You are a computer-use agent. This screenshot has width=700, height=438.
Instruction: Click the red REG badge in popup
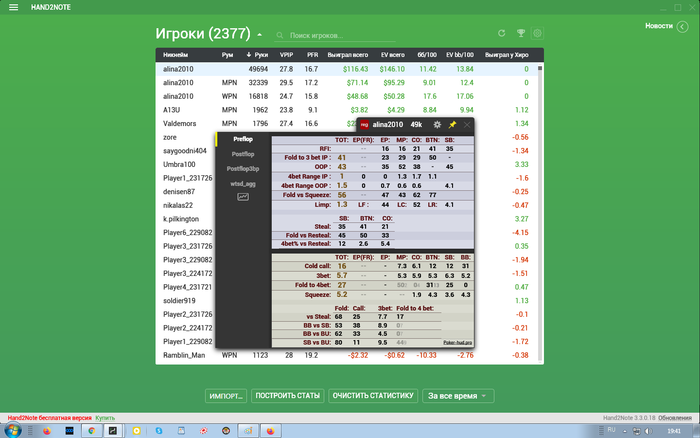[364, 125]
